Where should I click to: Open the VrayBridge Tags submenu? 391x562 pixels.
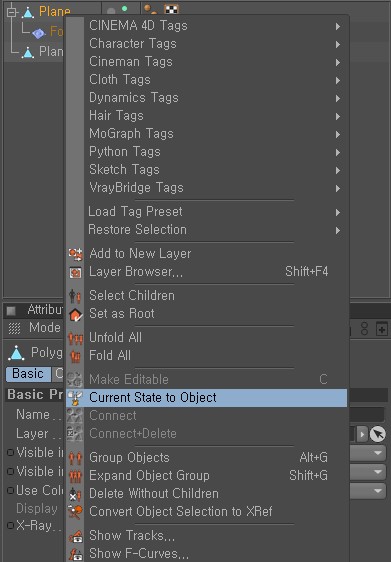[206, 188]
